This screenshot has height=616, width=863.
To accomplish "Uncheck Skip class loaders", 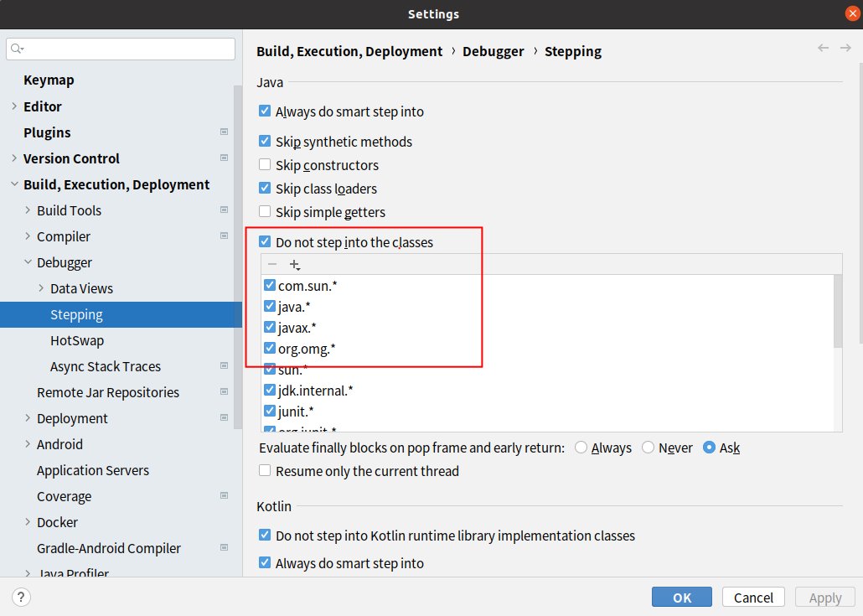I will coord(265,188).
